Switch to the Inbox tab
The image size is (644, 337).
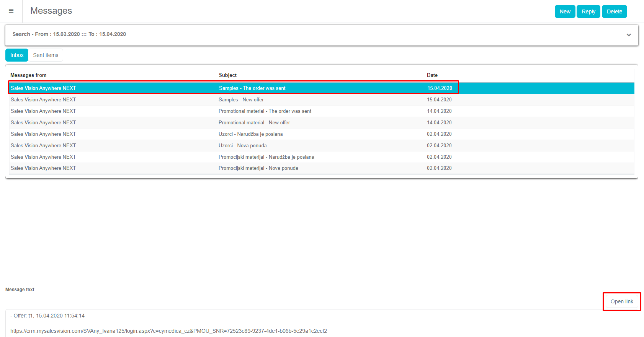17,55
